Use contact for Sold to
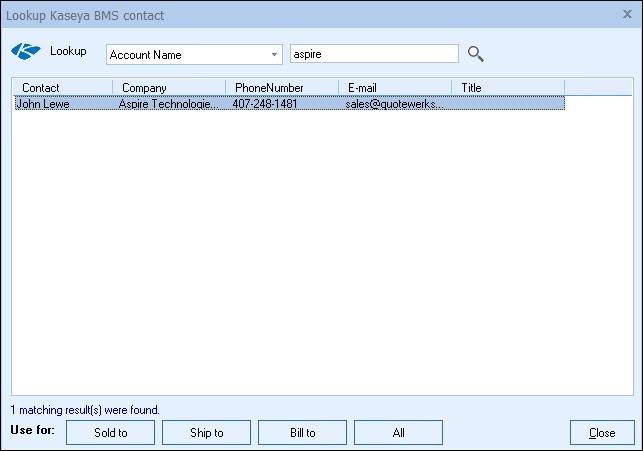 tap(110, 432)
